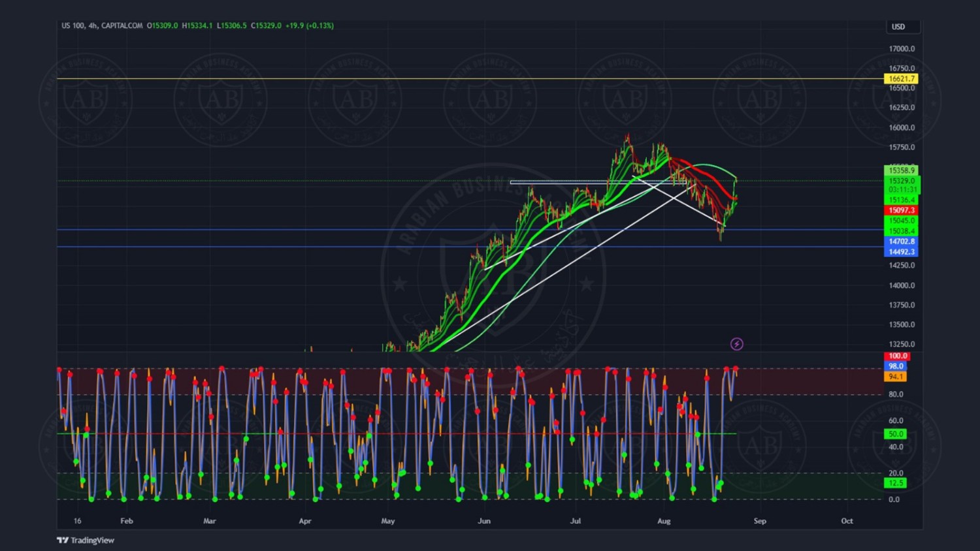Click the red 100.0 oscillator label

coord(896,356)
